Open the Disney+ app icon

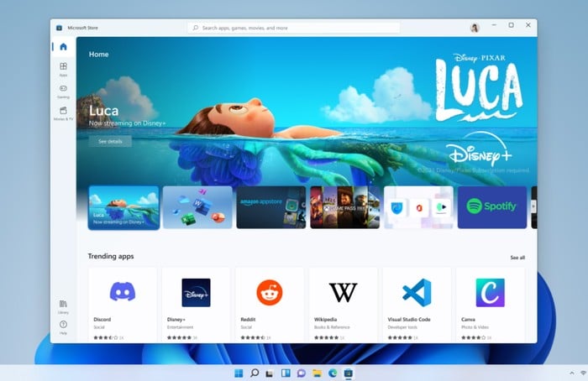point(196,293)
